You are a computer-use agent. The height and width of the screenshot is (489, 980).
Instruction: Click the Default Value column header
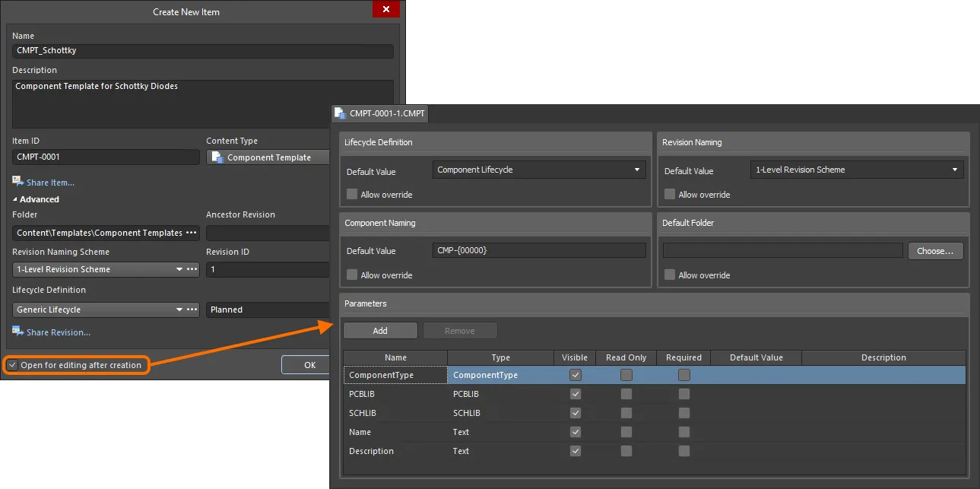[756, 357]
